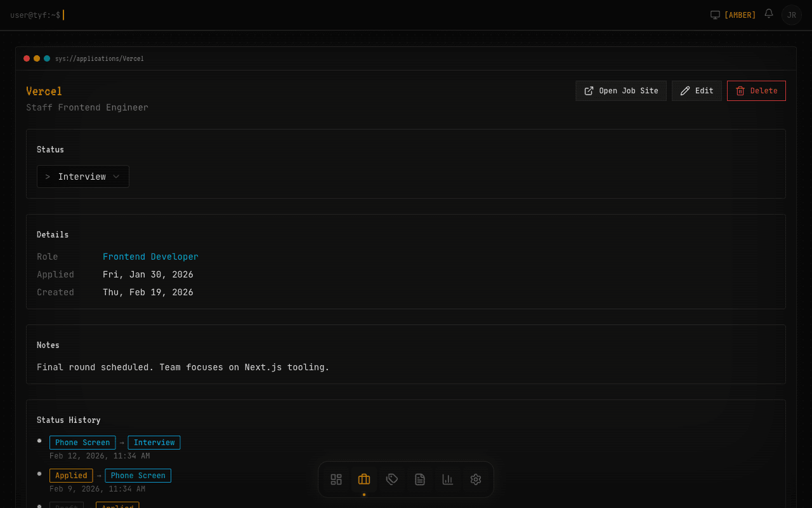Click the Applied badge dated Feb 9
This screenshot has height=508, width=812.
[71, 476]
